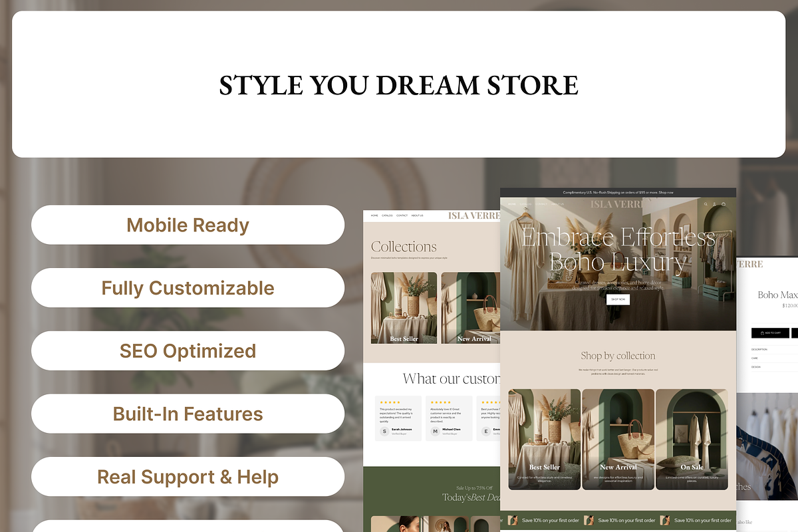Click the ADD TO CART button
Viewport: 798px width, 532px height.
(770, 332)
